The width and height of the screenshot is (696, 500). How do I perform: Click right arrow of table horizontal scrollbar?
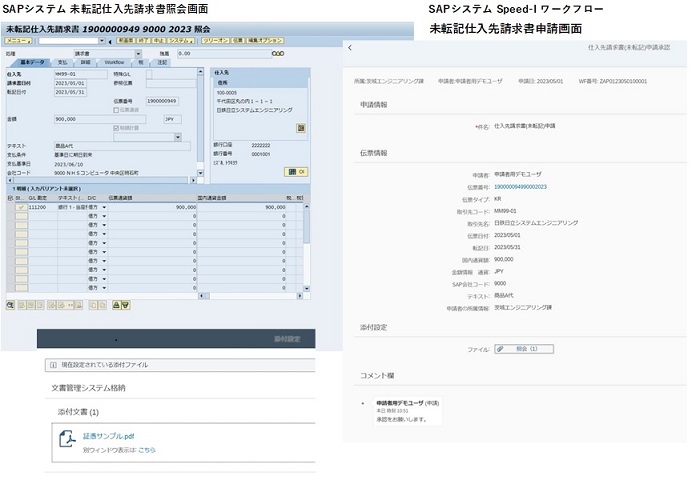pos(300,296)
